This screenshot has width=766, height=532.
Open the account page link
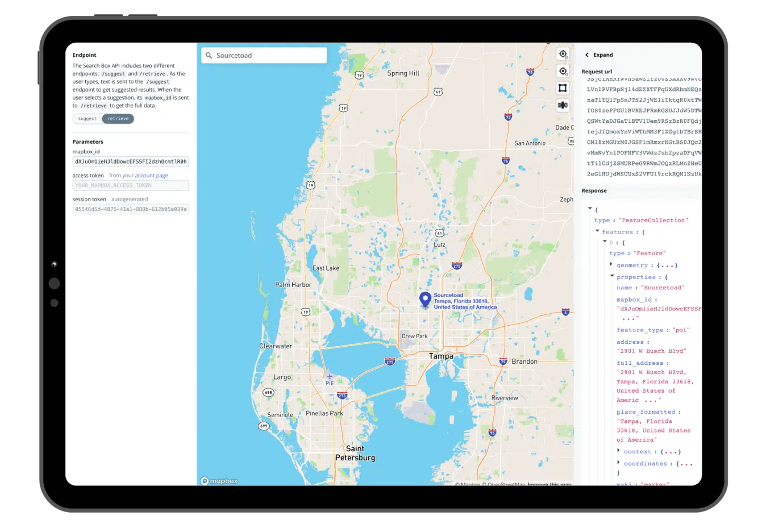coord(151,175)
